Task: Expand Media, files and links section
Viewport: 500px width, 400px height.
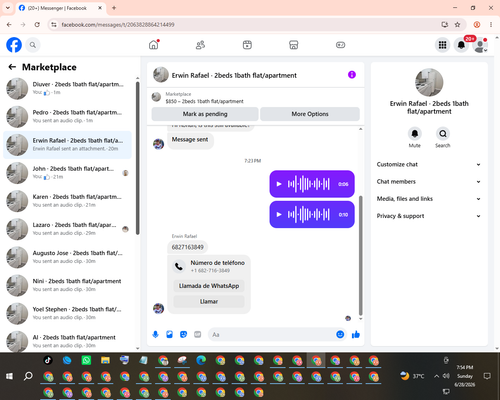Action: point(429,199)
